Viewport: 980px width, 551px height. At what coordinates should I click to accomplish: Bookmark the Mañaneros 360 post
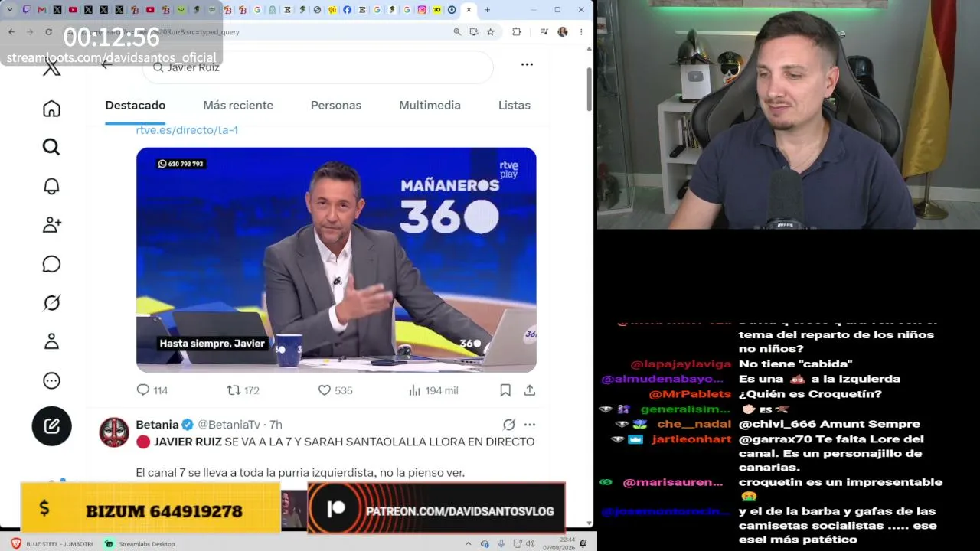(x=505, y=390)
